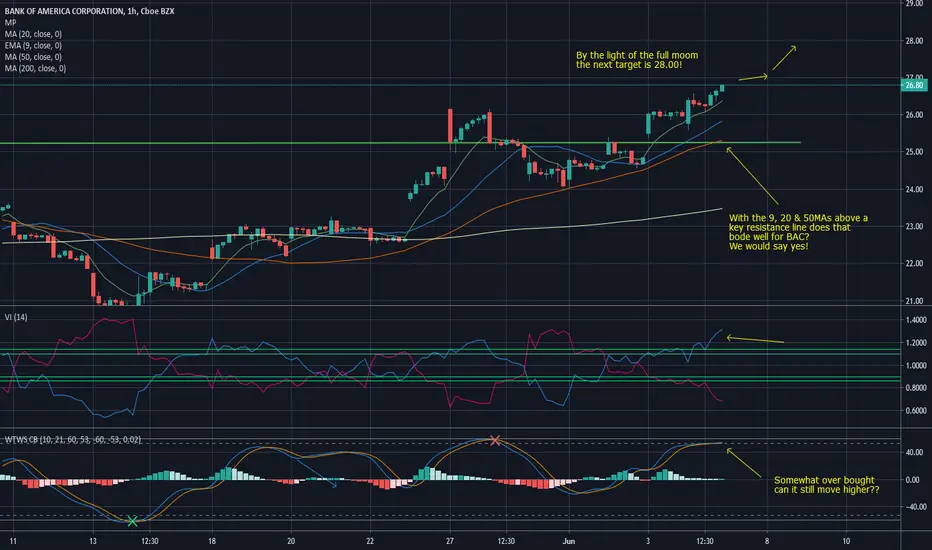Viewport: 932px width, 550px height.
Task: Click the 13 date label on time axis
Action: coord(93,541)
